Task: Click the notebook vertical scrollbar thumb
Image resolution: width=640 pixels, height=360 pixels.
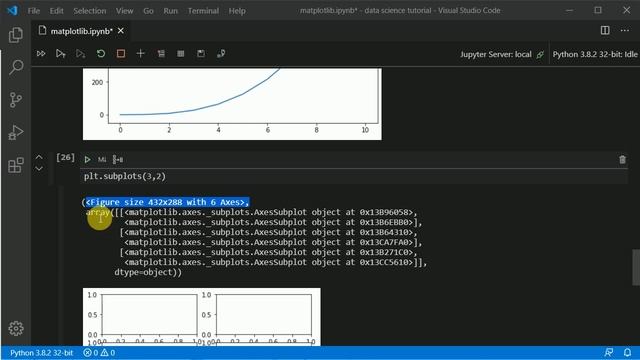Action: [636, 267]
